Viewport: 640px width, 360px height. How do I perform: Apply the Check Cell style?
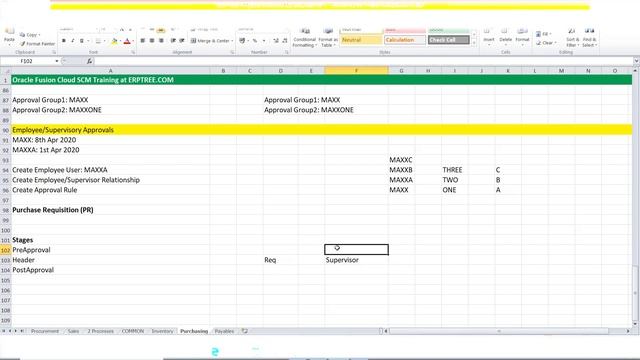(x=449, y=40)
